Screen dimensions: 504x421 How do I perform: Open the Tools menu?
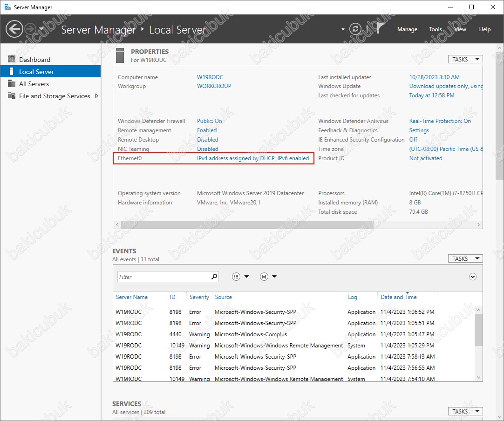[x=436, y=29]
